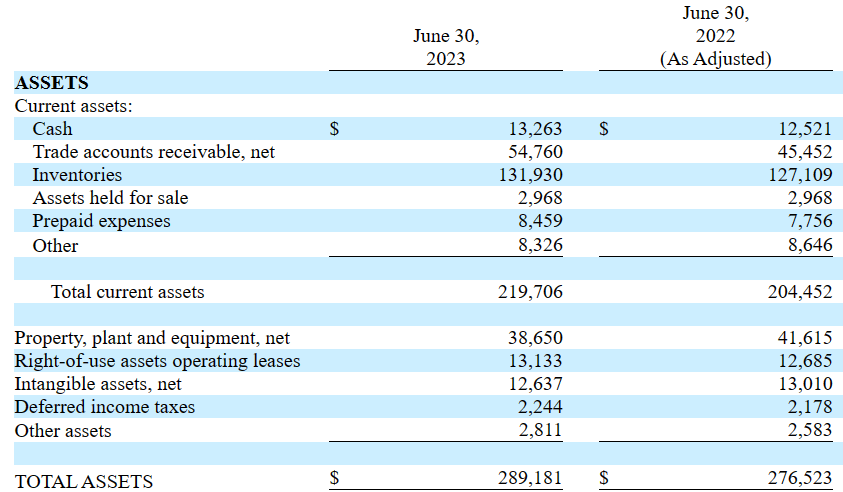Select the Trade accounts receivable, net label

coord(153,152)
